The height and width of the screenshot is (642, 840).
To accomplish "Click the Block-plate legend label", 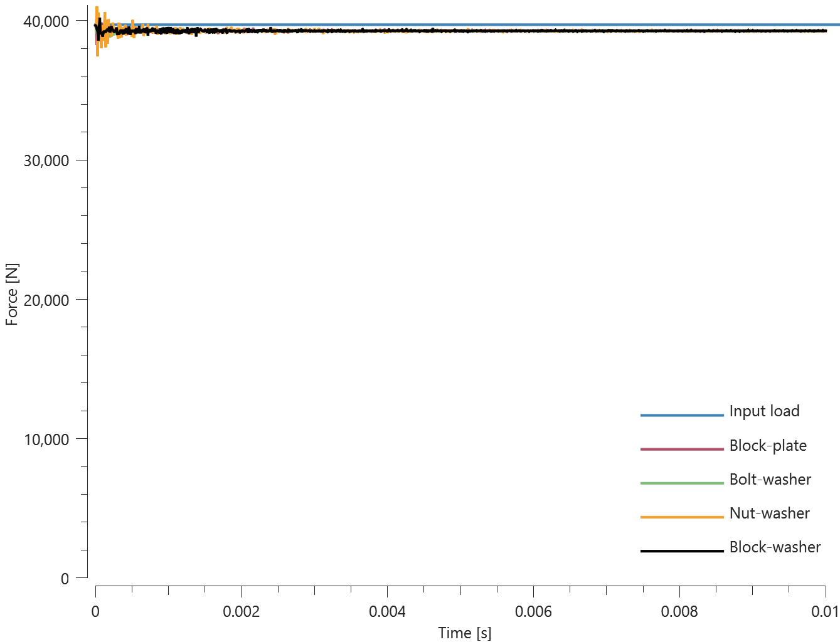I will pyautogui.click(x=768, y=446).
